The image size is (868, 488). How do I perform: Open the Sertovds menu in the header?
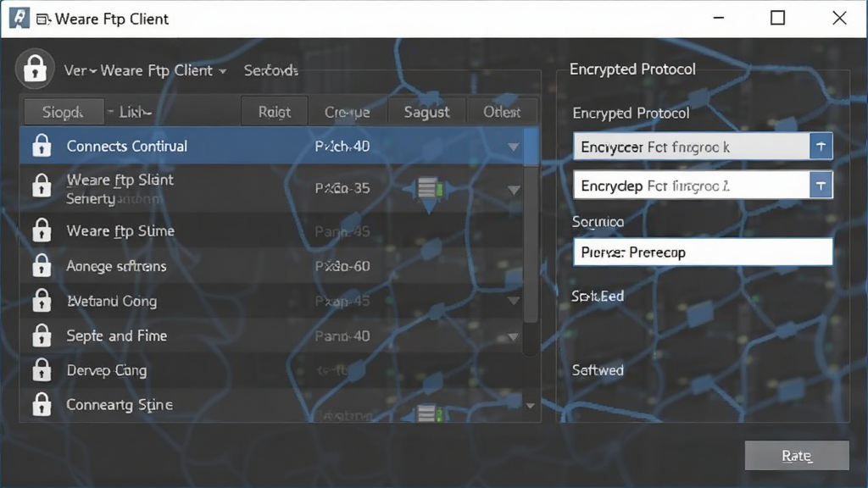(x=271, y=70)
